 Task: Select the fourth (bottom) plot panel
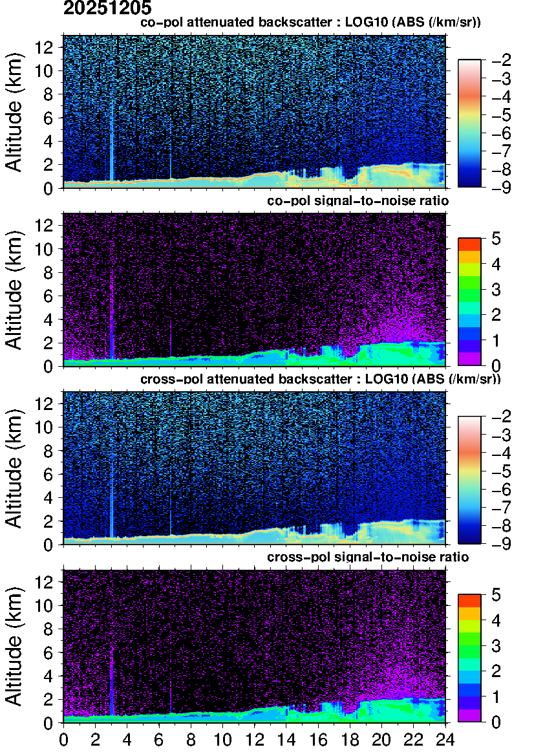pyautogui.click(x=254, y=646)
